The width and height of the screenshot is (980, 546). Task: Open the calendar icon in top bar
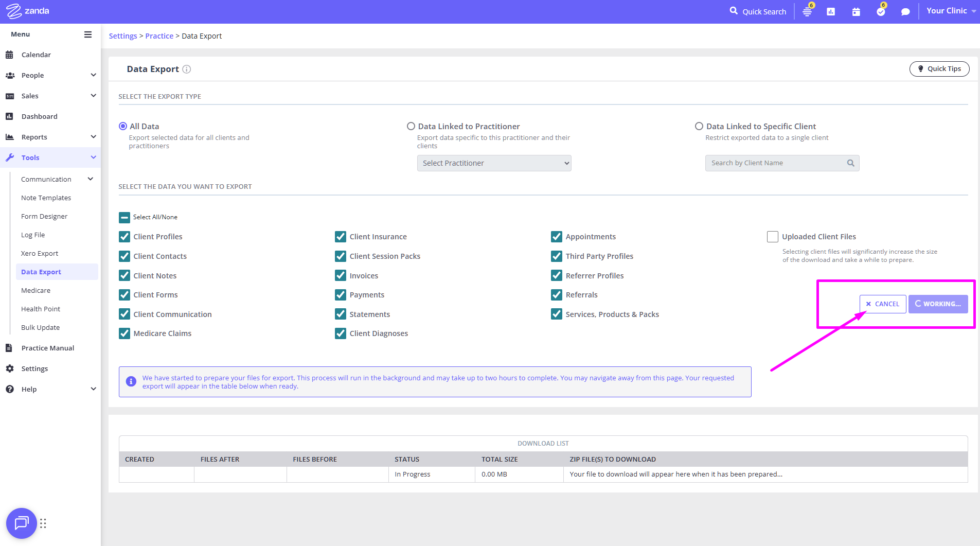point(856,12)
